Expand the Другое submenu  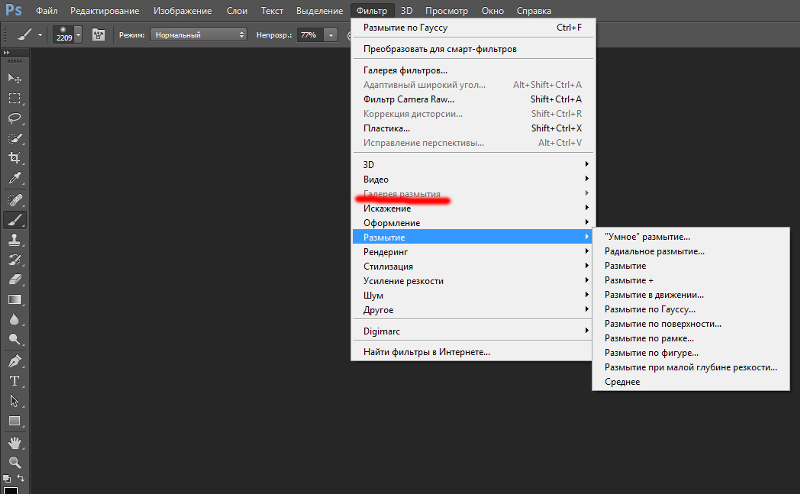pyautogui.click(x=473, y=310)
